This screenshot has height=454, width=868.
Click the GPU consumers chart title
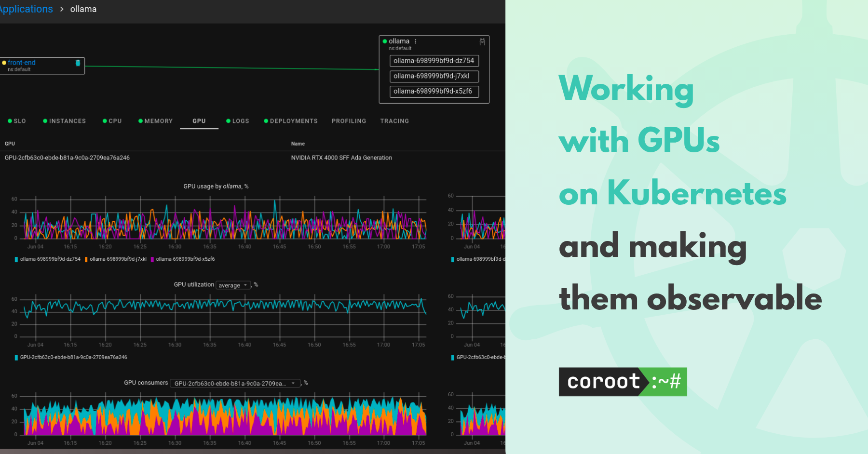146,383
